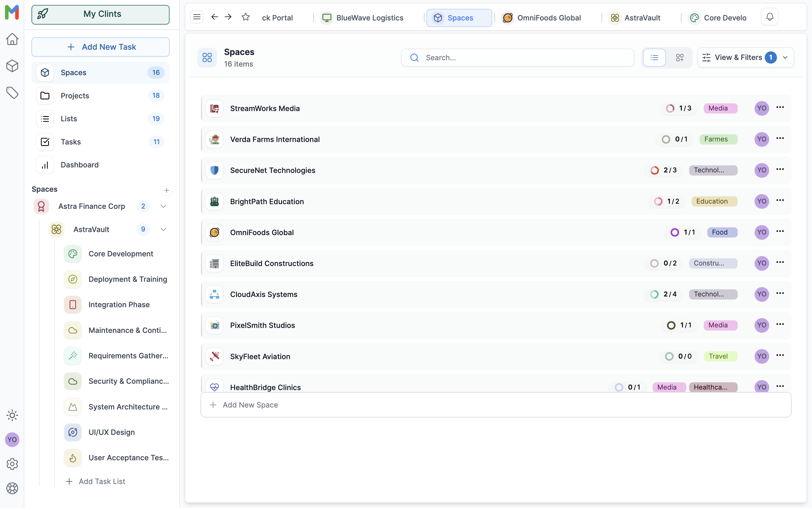The image size is (812, 510).
Task: Open the settings gear in sidebar
Action: (12, 464)
